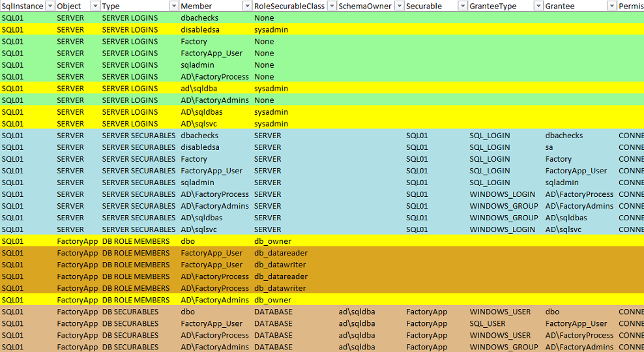Click DATABASE cell in AD\FactoryProcess DB SECURABLES row
Viewport: 644px width, 352px height.
click(274, 335)
